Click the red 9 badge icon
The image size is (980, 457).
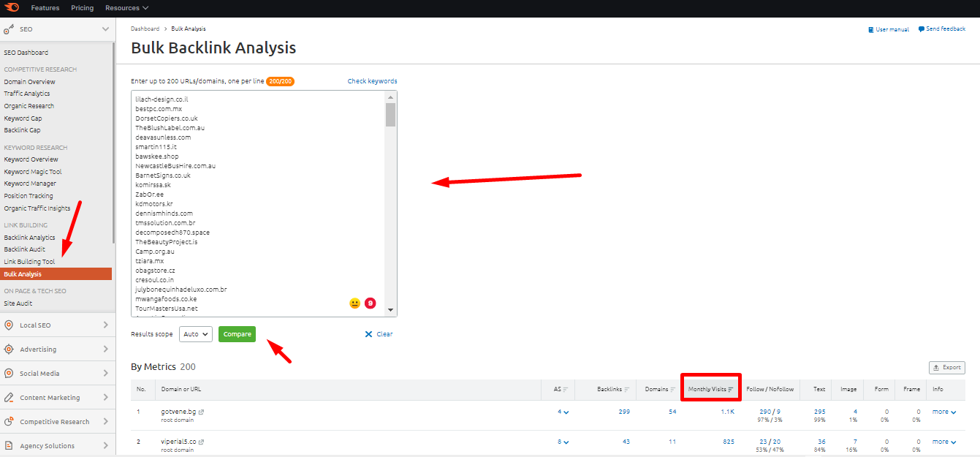[x=370, y=303]
